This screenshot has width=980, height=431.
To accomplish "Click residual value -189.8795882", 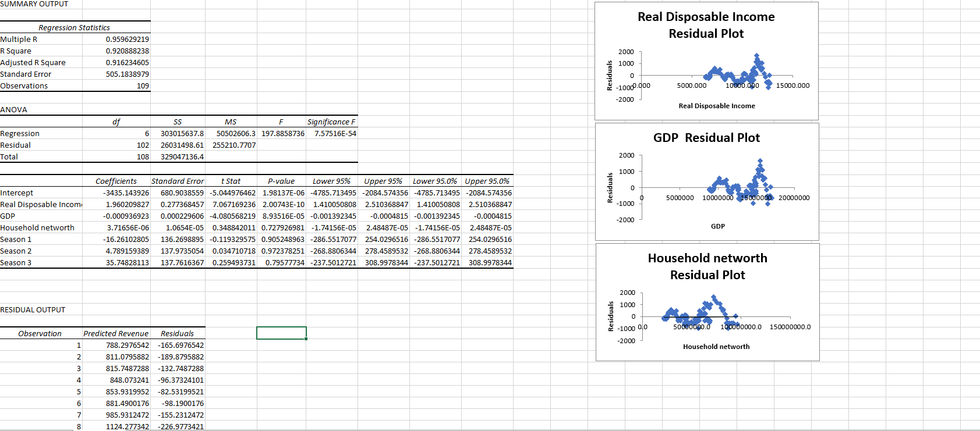I will click(181, 357).
